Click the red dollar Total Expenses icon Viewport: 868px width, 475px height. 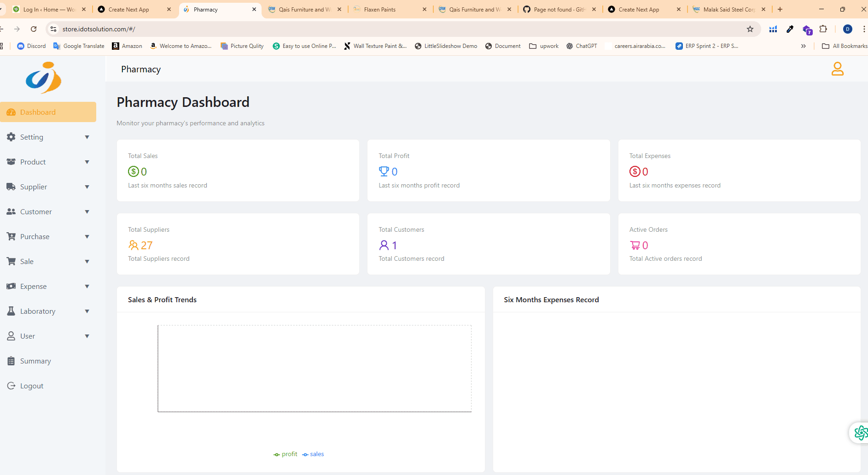[x=635, y=171]
